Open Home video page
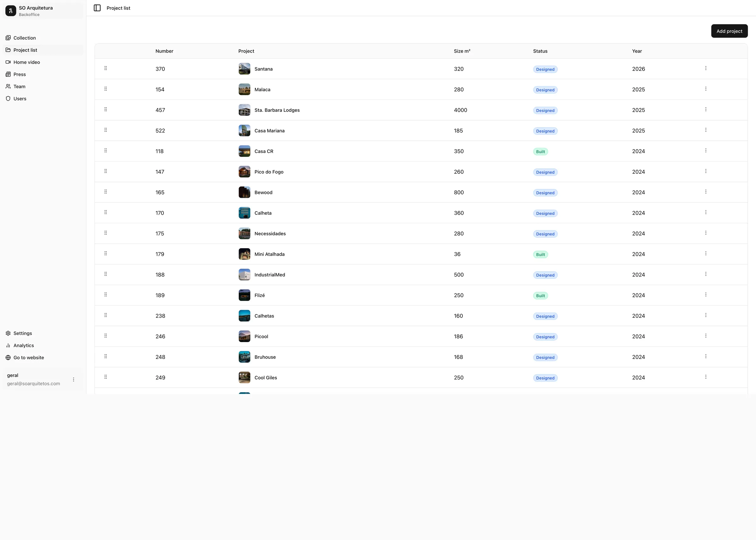Image resolution: width=756 pixels, height=540 pixels. (x=43, y=62)
